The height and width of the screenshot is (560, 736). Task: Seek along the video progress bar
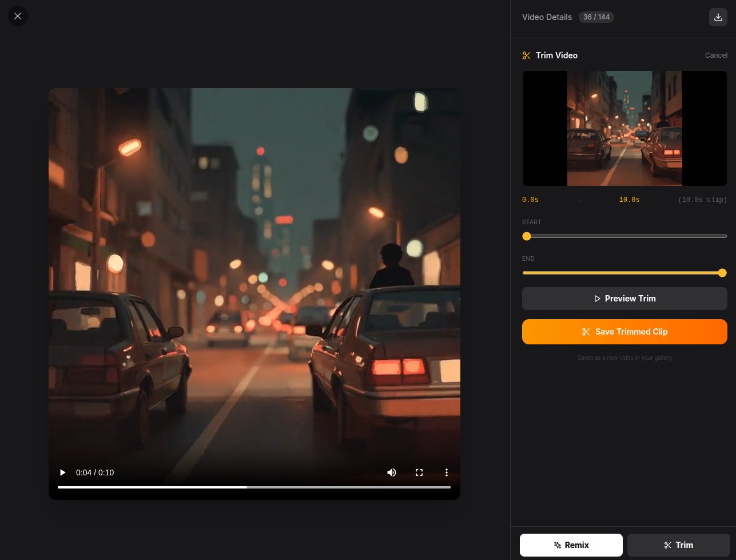(254, 487)
